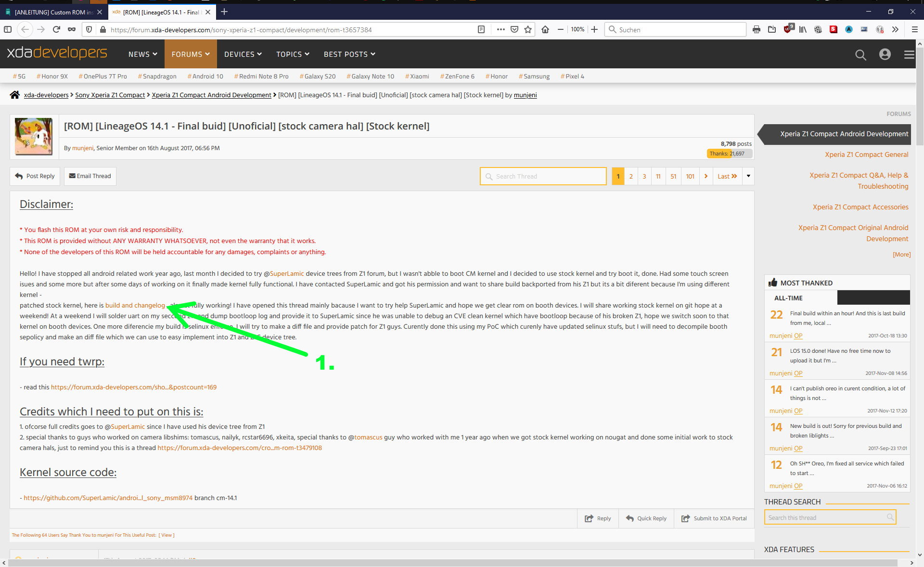Open a new browser tab
This screenshot has width=924, height=567.
(x=224, y=12)
